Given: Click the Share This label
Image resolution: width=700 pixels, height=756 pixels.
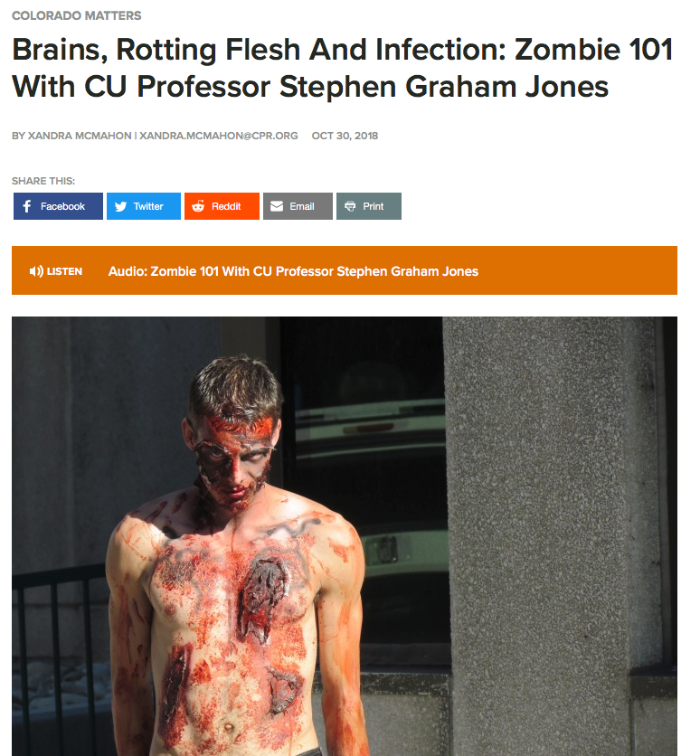Looking at the screenshot, I should click(43, 181).
